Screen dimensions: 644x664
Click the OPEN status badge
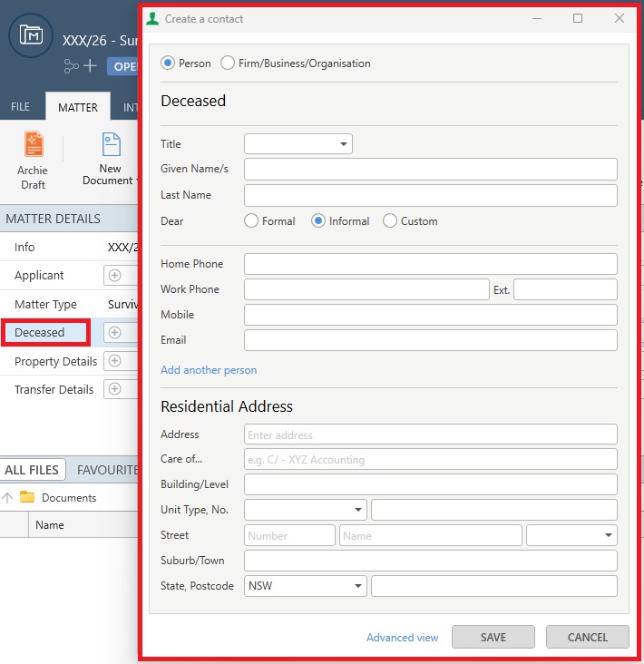pyautogui.click(x=123, y=66)
